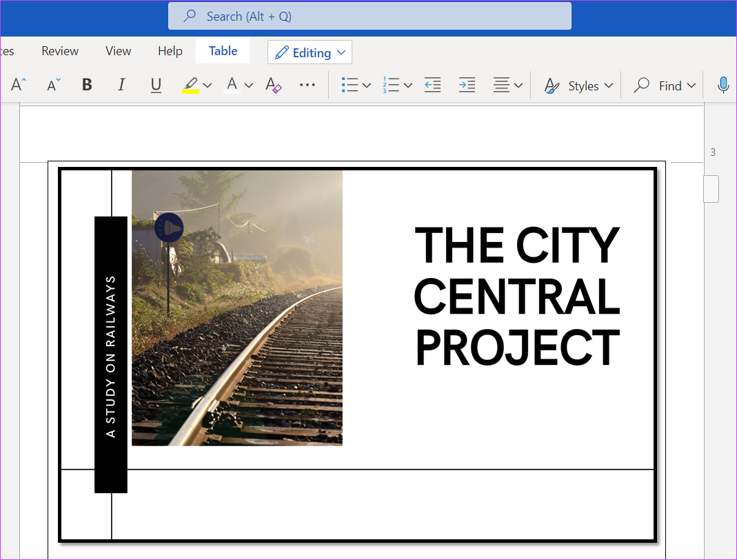Open the Review tab
Image resolution: width=737 pixels, height=560 pixels.
coord(59,50)
